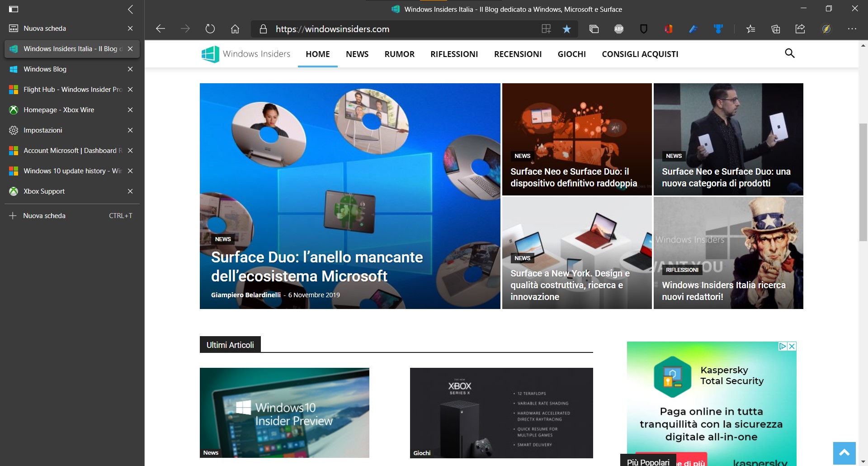Open the Collections toolbar icon
The width and height of the screenshot is (868, 466).
coord(594,29)
